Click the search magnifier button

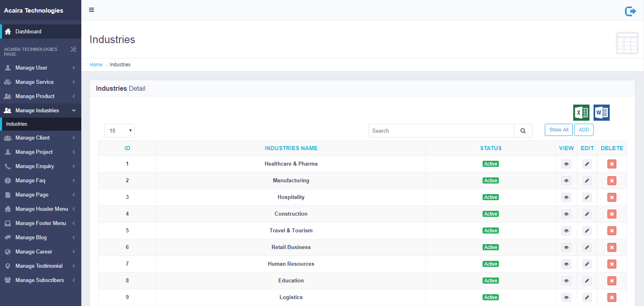[x=523, y=131]
